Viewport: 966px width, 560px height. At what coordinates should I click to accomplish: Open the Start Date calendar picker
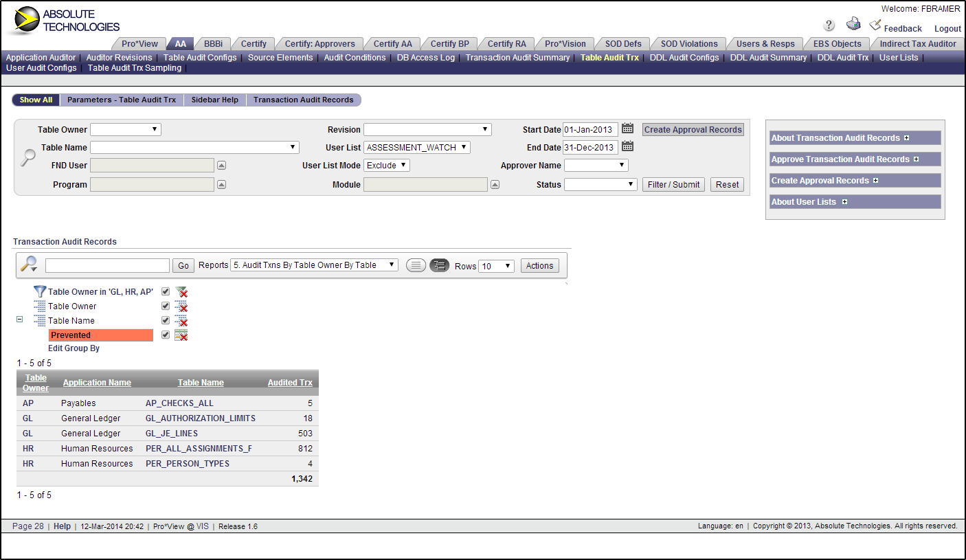627,128
